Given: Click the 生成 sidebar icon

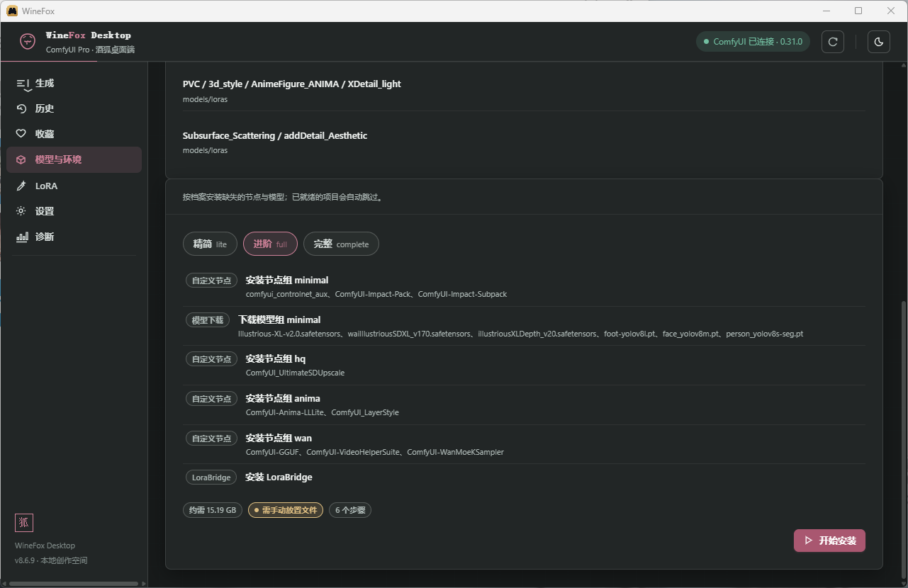Looking at the screenshot, I should [23, 84].
